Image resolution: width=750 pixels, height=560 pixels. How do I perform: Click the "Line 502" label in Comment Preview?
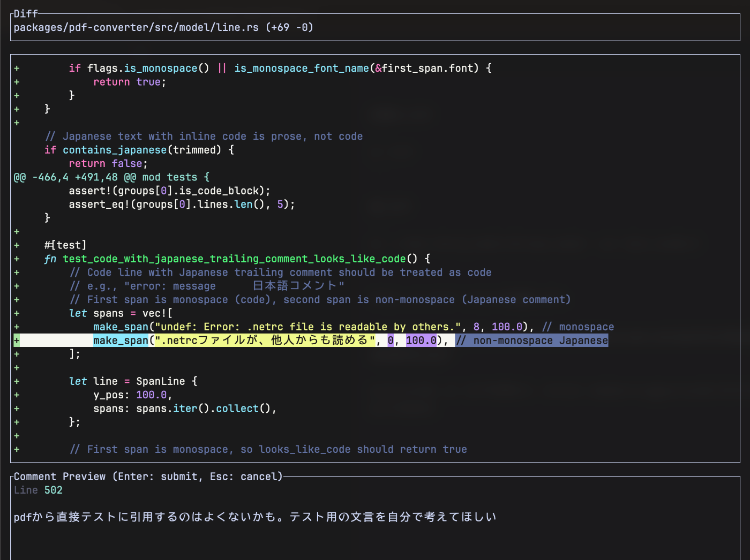pos(38,490)
